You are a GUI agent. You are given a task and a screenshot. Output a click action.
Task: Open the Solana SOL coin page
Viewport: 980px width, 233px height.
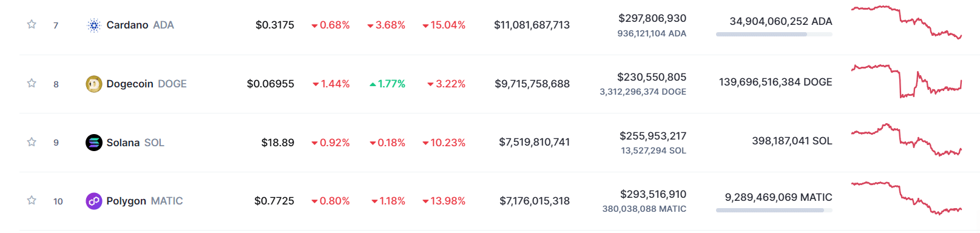point(135,143)
